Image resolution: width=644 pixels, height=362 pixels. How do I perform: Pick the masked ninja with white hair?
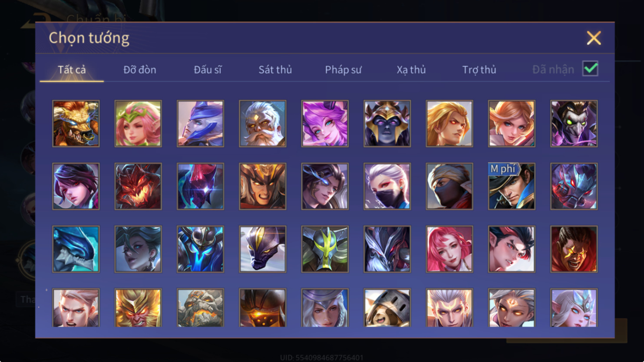pyautogui.click(x=387, y=186)
